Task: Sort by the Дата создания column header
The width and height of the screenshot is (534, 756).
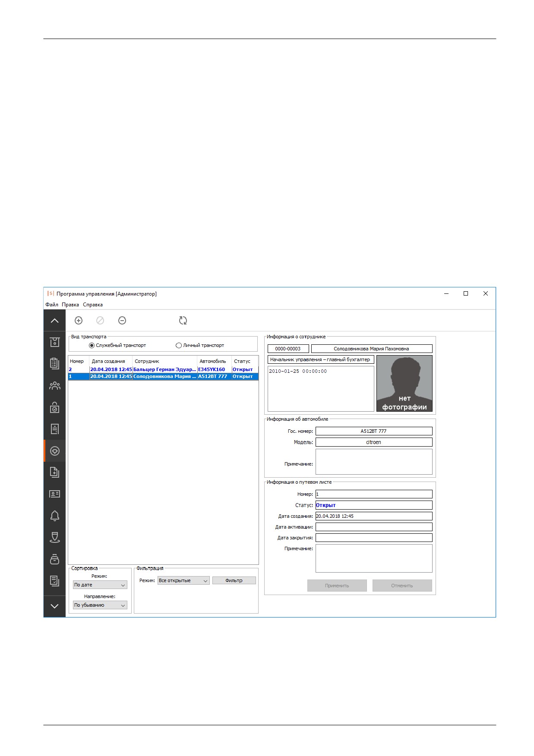Action: (111, 361)
